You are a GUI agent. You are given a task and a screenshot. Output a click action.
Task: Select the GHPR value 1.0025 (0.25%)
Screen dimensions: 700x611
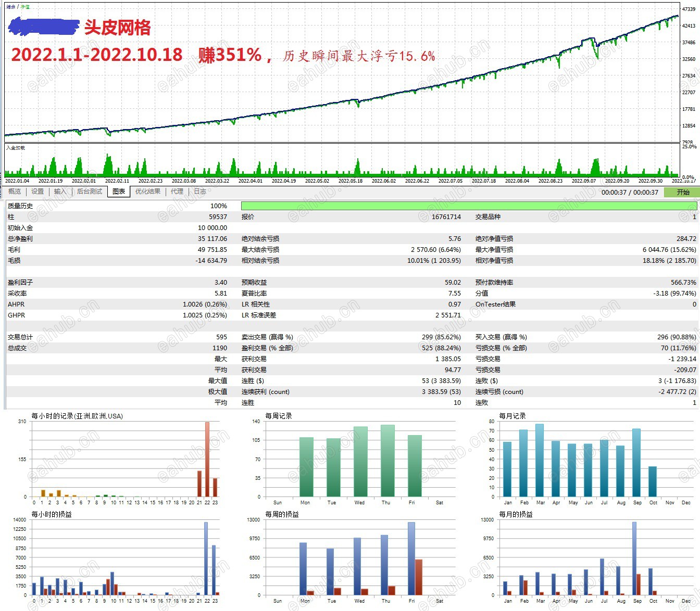point(205,315)
